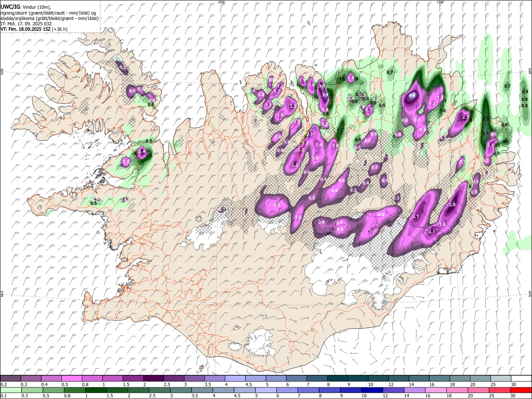Click the darkest purple 2–2.5 snow legend swatch

click(x=153, y=379)
